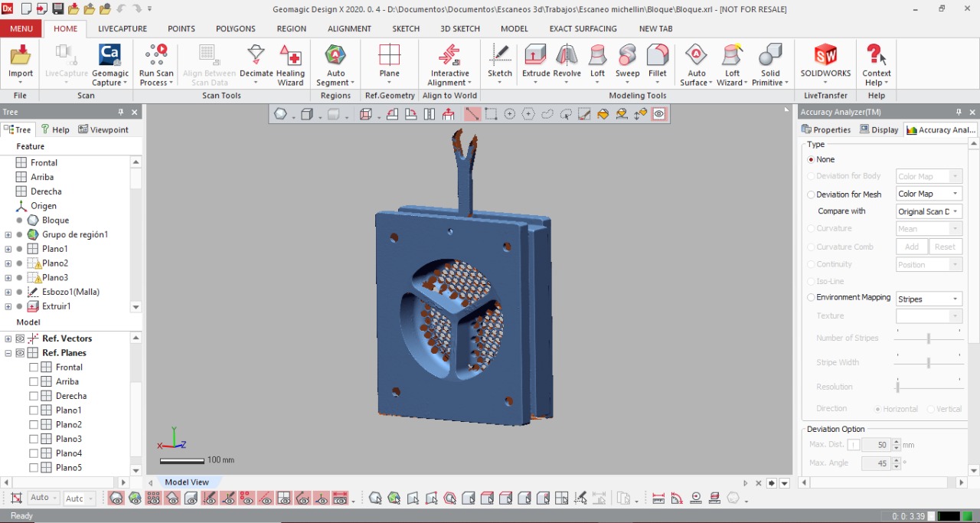Screen dimensions: 980x523
Task: Choose circle selection mode in viewport toolbar
Action: [x=510, y=114]
